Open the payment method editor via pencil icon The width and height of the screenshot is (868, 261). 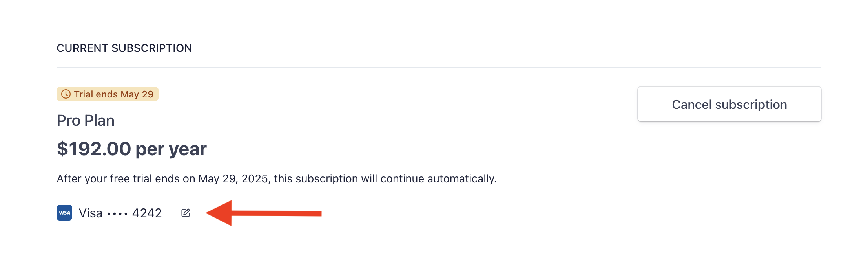pos(186,213)
